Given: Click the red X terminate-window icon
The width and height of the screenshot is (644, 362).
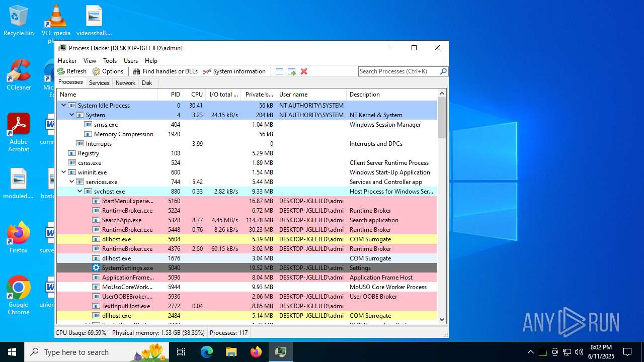Looking at the screenshot, I should (304, 71).
